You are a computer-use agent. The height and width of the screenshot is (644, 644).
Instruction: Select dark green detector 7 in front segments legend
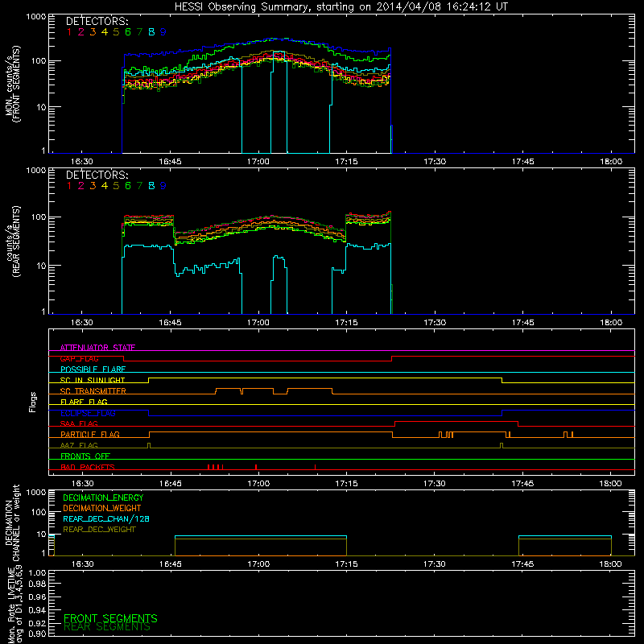[x=139, y=32]
